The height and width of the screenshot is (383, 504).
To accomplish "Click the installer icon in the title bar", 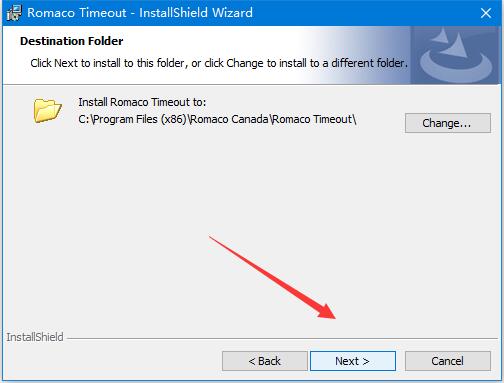I will [x=14, y=13].
